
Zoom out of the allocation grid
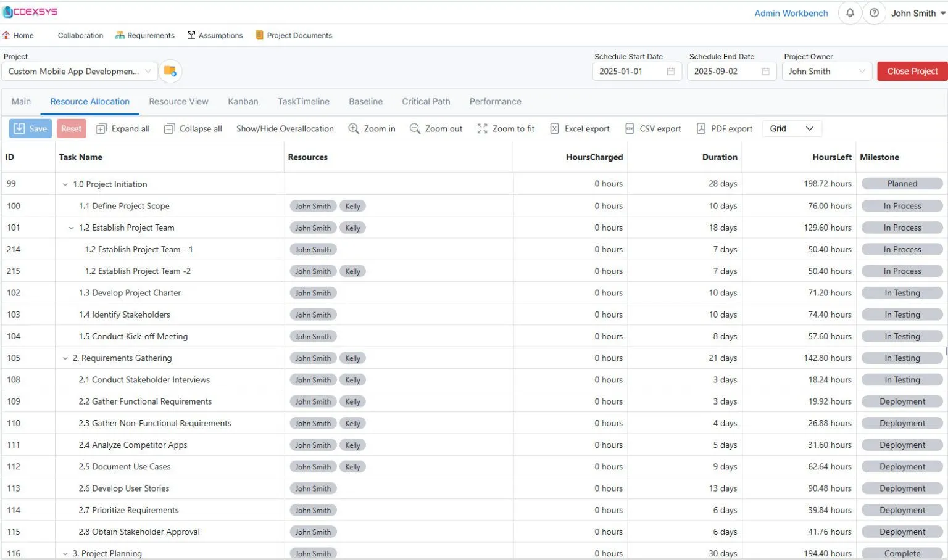(x=436, y=128)
